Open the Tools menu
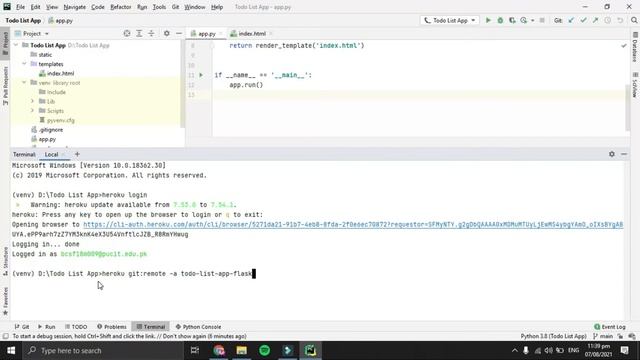The width and height of the screenshot is (640, 360). point(159,7)
